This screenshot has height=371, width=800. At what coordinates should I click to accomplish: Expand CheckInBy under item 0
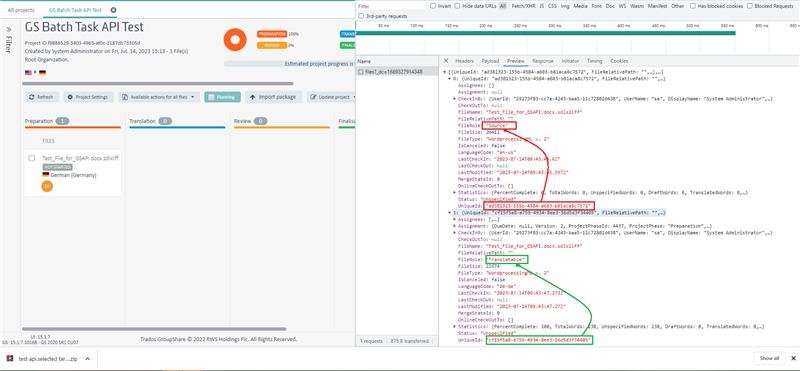tap(454, 98)
